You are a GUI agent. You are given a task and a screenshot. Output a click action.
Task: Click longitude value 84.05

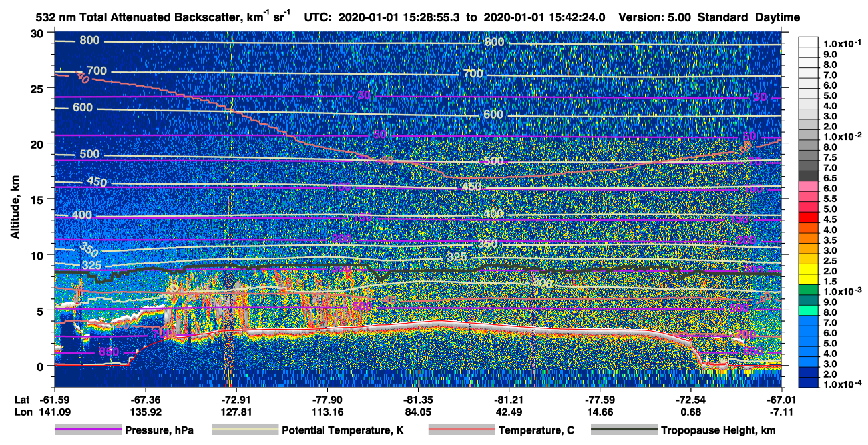418,412
